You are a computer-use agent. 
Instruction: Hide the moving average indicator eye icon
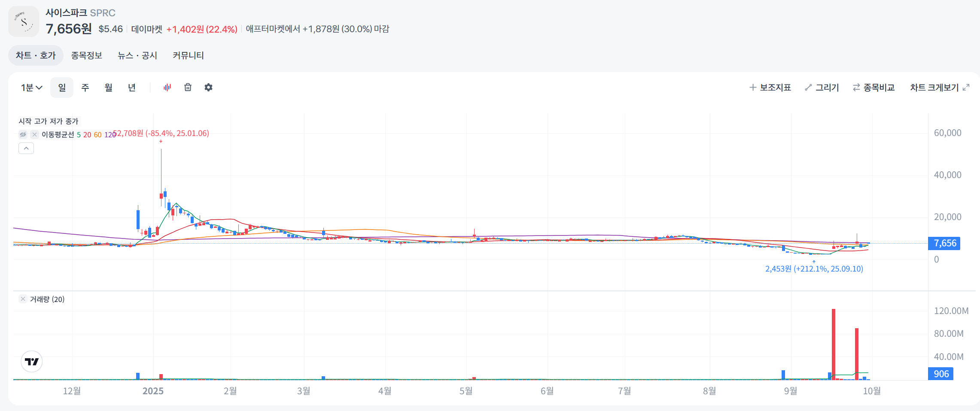coord(23,135)
